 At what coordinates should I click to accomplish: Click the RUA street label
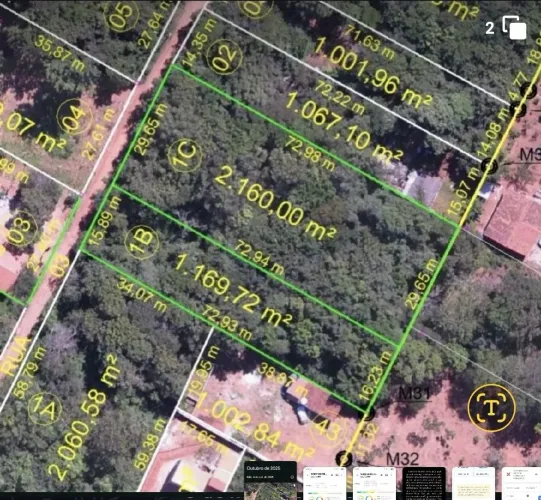tap(15, 356)
